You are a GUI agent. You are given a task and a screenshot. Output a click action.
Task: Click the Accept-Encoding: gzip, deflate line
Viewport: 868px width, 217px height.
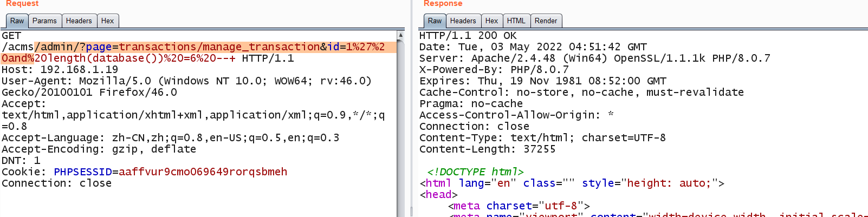point(99,149)
